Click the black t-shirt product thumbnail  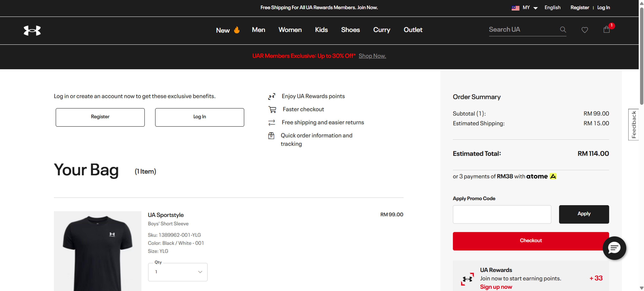pyautogui.click(x=97, y=251)
